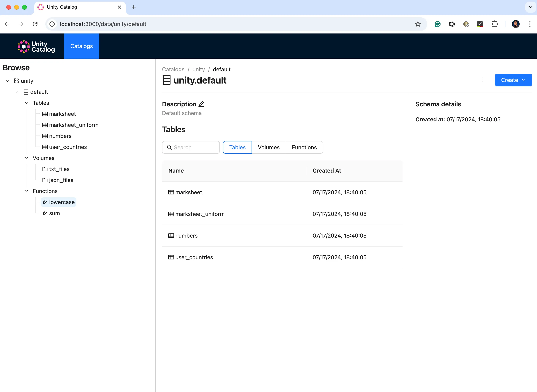
Task: Click the Catalogs navigation menu item
Action: pos(81,46)
